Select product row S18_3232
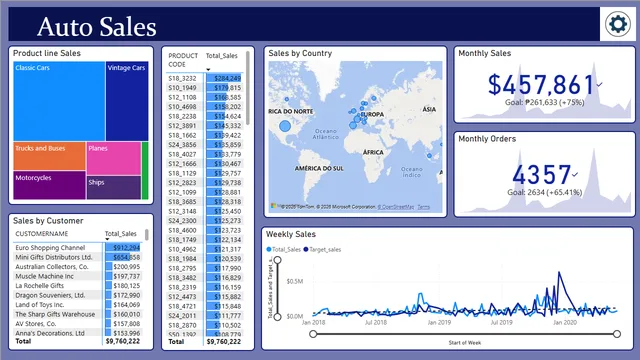The height and width of the screenshot is (360, 640). click(204, 78)
